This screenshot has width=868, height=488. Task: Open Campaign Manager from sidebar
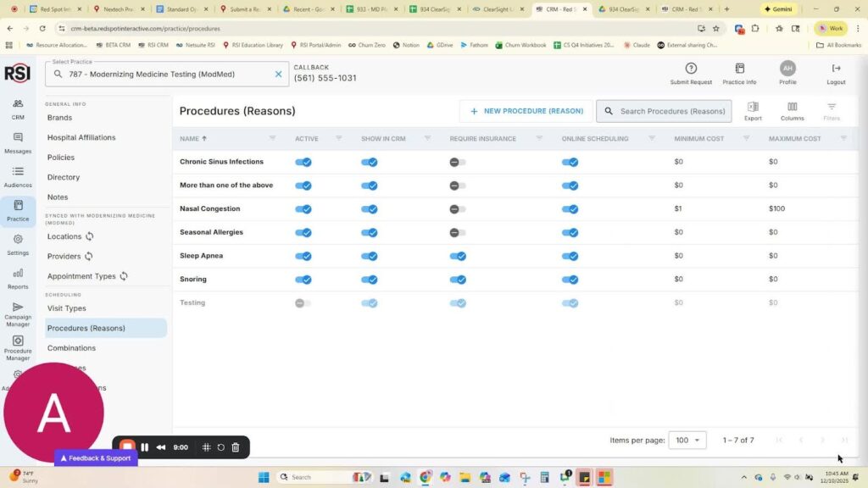pyautogui.click(x=18, y=312)
